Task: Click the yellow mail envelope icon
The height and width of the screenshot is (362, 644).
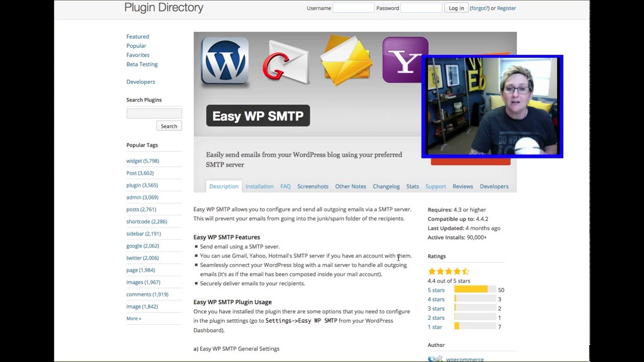Action: click(346, 60)
